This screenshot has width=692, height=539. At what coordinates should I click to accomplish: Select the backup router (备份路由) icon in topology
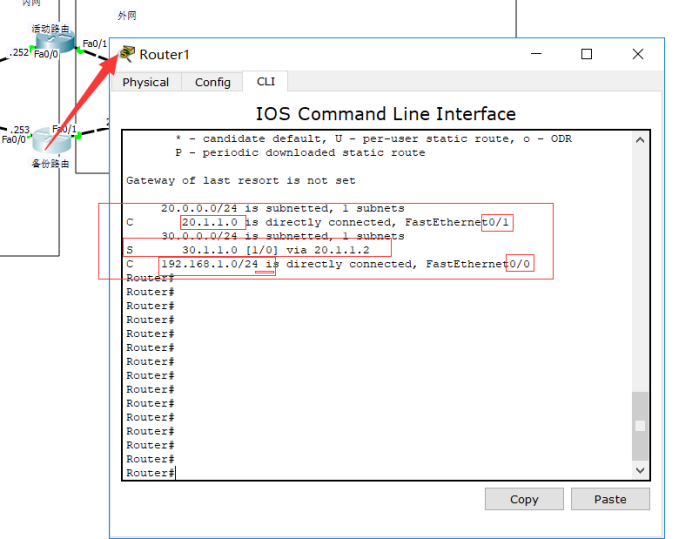coord(52,140)
